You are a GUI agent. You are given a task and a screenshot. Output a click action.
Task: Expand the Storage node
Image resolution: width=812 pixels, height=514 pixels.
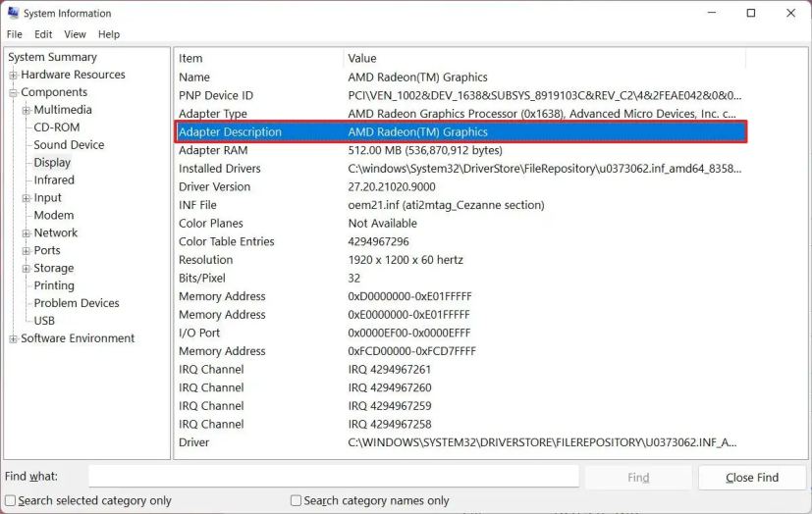pos(26,269)
